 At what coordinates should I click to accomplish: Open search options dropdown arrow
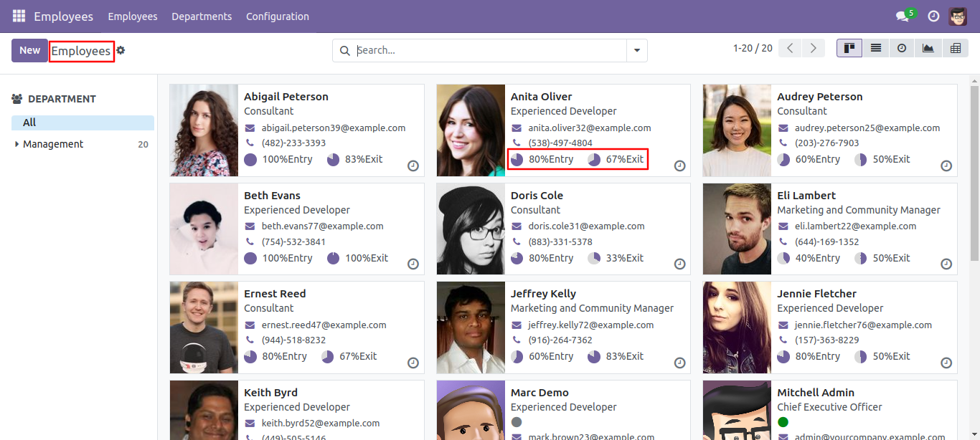[637, 51]
